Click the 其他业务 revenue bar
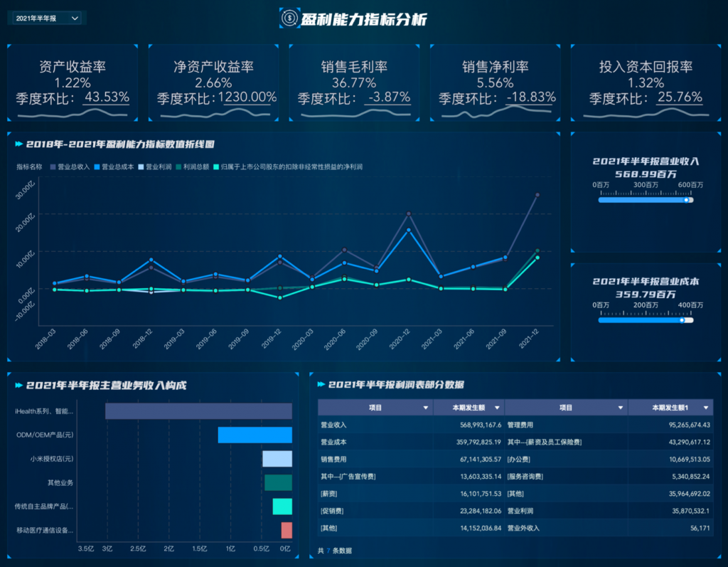Viewport: 728px width, 567px height. [x=278, y=482]
